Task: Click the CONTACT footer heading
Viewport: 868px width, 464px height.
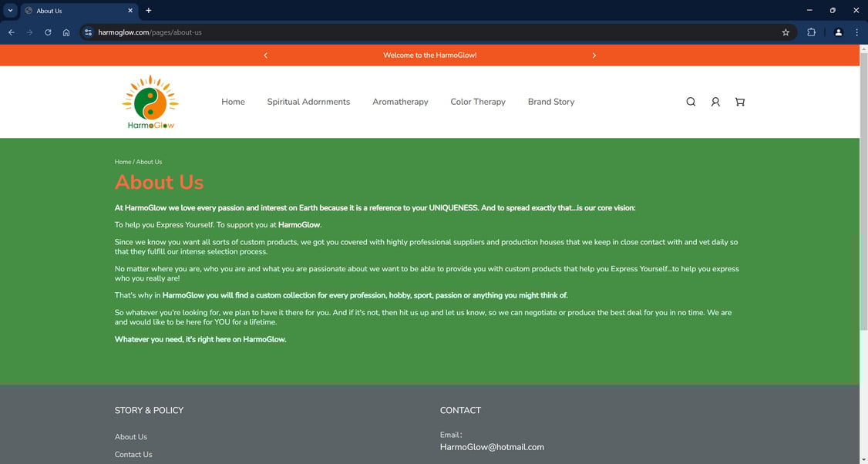Action: pyautogui.click(x=460, y=410)
